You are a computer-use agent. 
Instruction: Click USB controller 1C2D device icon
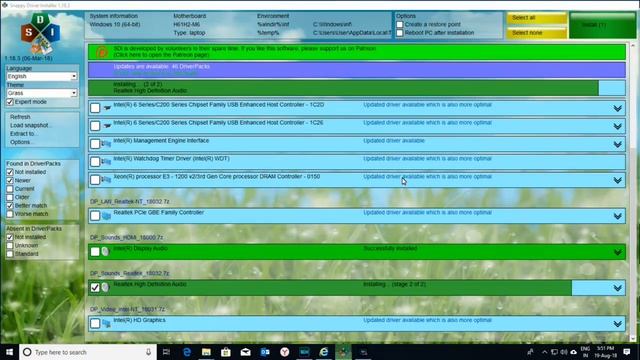point(107,108)
